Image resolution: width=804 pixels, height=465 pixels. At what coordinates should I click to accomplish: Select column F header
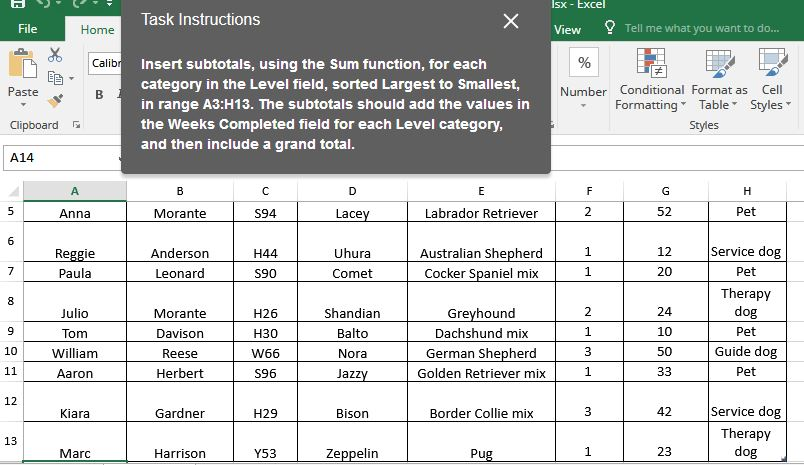(x=589, y=191)
